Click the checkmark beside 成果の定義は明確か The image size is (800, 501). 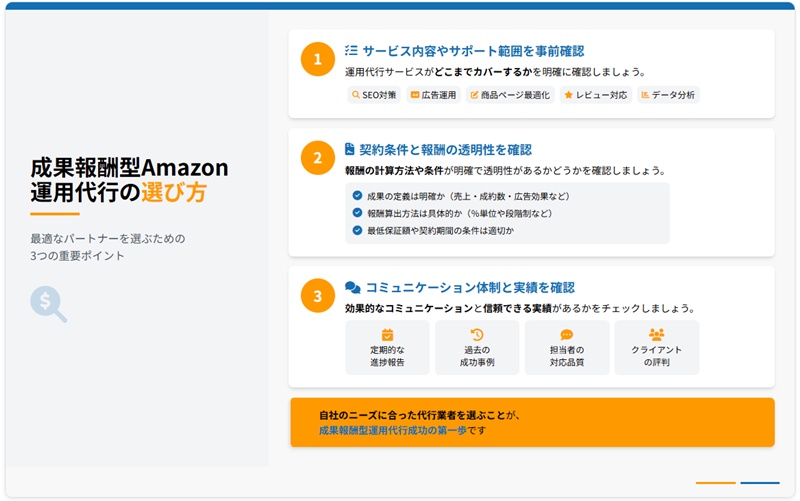(357, 195)
